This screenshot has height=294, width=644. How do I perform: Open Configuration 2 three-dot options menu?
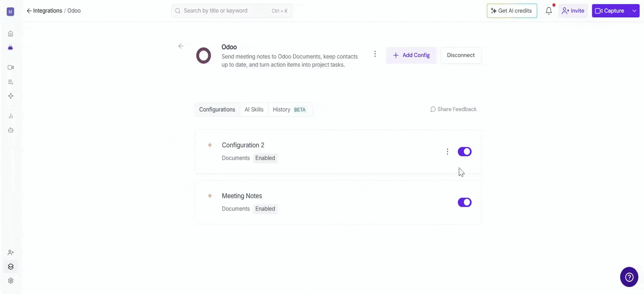point(447,152)
